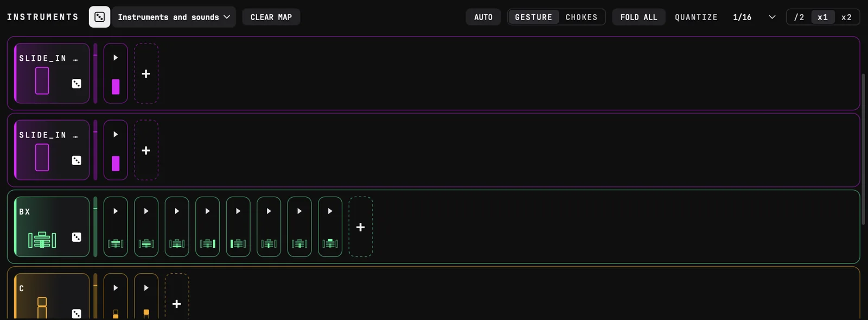
Task: Switch to the GESTURE tab
Action: [x=534, y=17]
